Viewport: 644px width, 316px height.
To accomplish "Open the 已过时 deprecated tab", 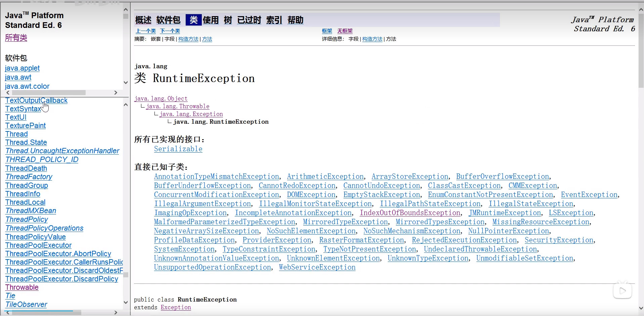I will 249,20.
